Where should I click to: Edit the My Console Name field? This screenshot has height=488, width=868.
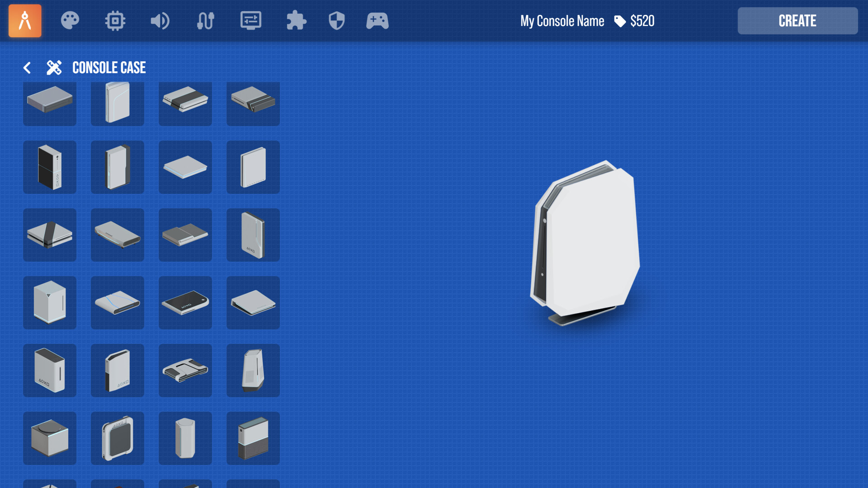[x=562, y=20]
